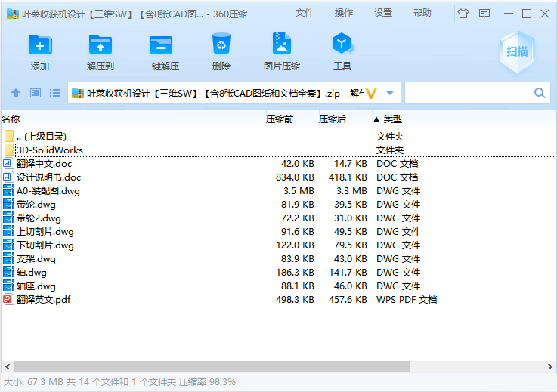Click the orange V icon in address bar
Viewport: 557px width, 392px height.
tap(371, 94)
